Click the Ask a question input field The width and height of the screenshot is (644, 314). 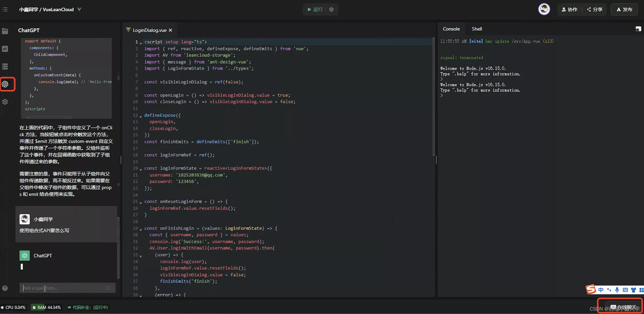pos(66,288)
